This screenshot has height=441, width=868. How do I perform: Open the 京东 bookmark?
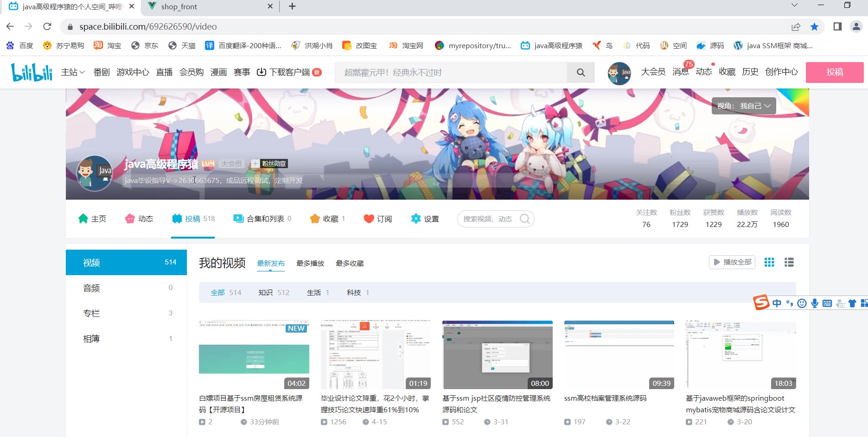(145, 45)
